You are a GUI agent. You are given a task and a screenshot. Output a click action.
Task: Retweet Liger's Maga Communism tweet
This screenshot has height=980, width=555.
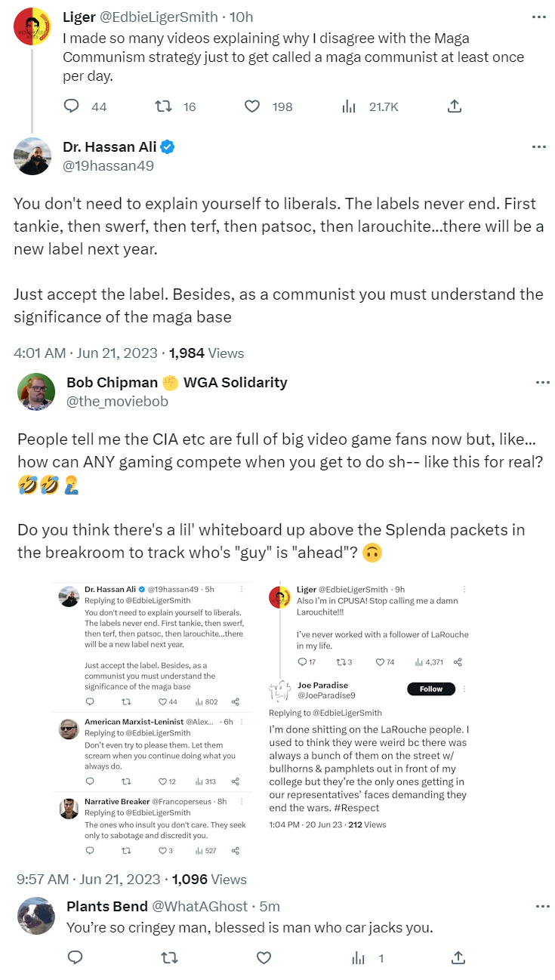pos(163,106)
